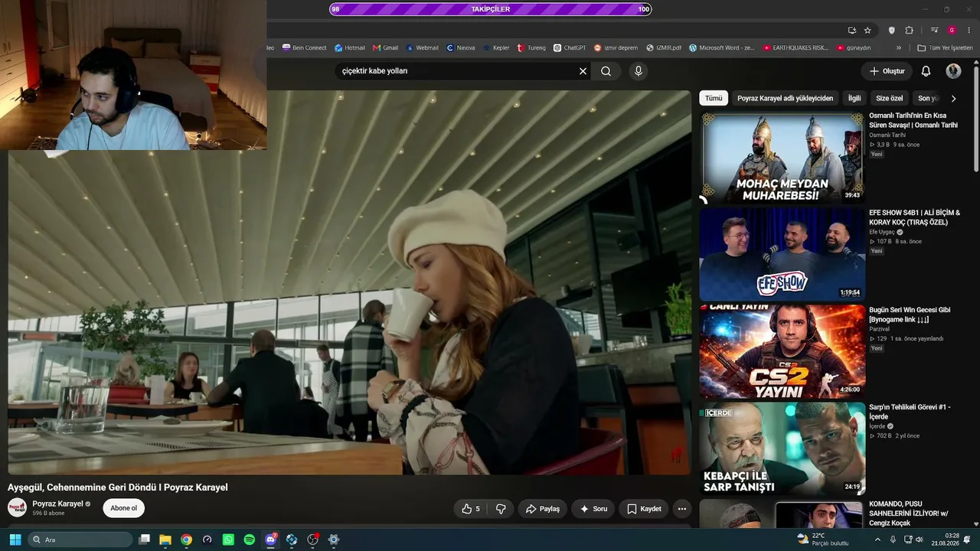
Task: Open the more actions menu under the video
Action: (681, 509)
